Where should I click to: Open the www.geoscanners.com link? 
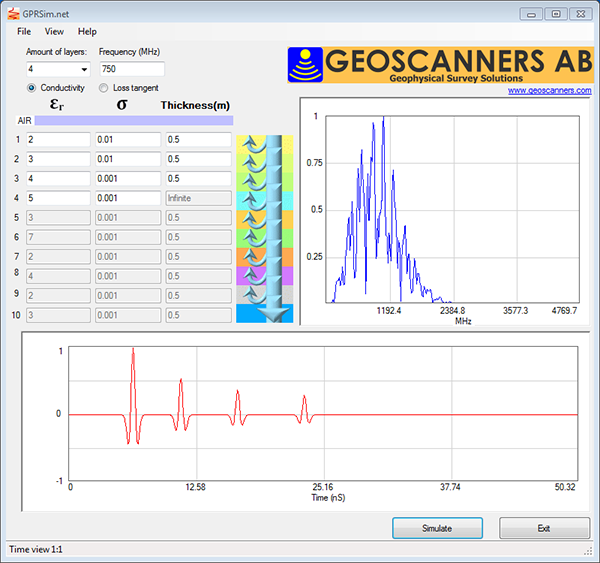pos(549,90)
